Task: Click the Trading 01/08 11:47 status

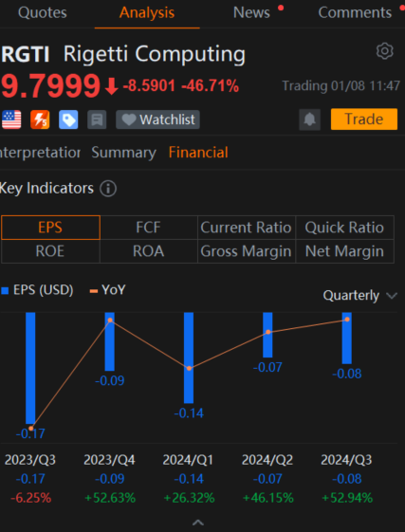Action: click(341, 85)
